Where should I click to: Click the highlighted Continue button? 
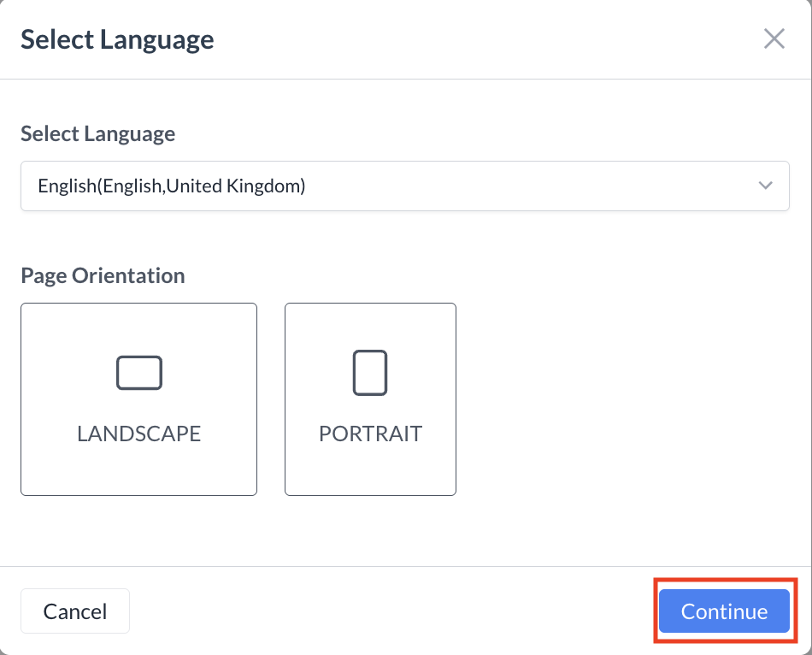point(723,611)
